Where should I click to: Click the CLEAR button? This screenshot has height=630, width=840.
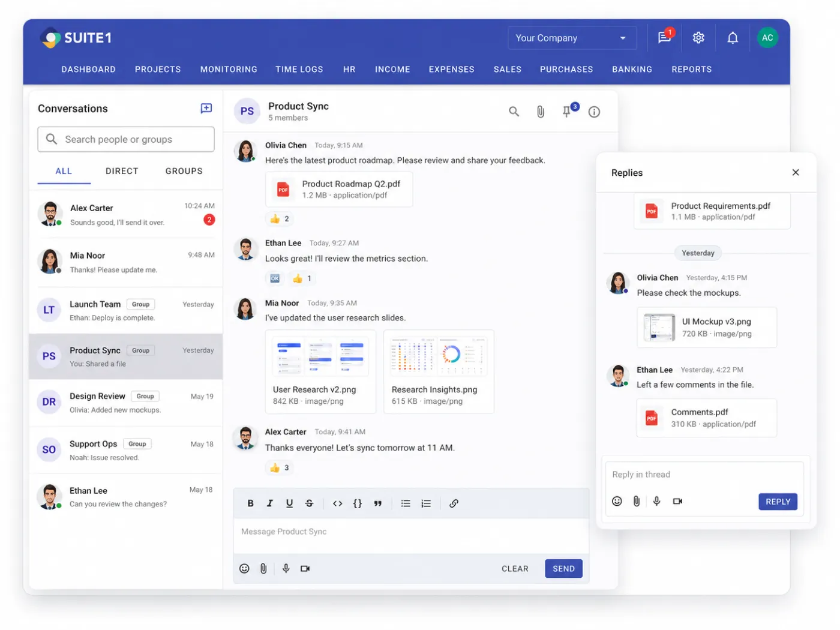(x=515, y=569)
